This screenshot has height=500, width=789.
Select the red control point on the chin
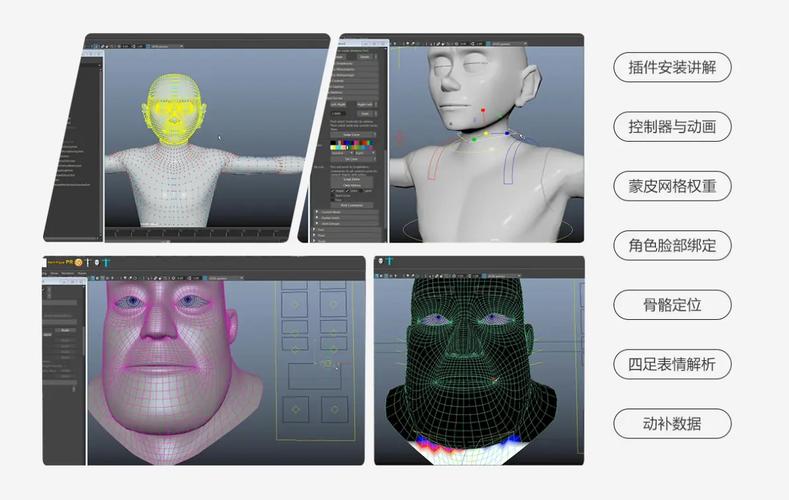pos(483,110)
